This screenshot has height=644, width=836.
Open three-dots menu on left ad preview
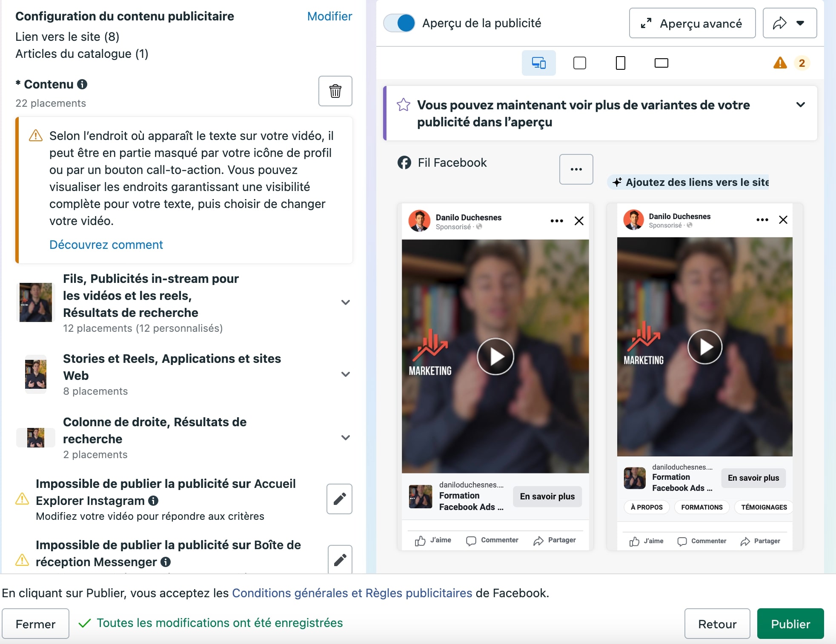[x=557, y=221]
